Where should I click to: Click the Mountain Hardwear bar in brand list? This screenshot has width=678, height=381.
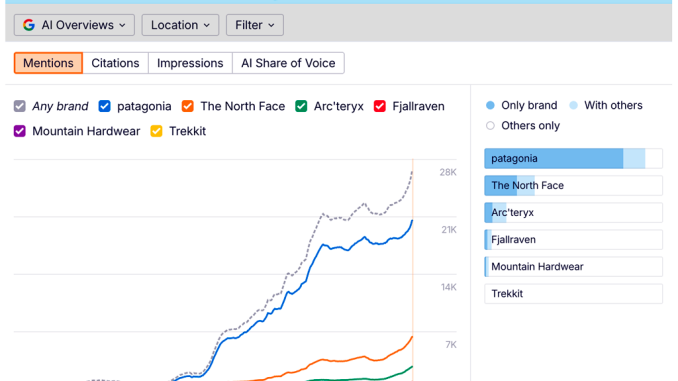[x=573, y=267]
